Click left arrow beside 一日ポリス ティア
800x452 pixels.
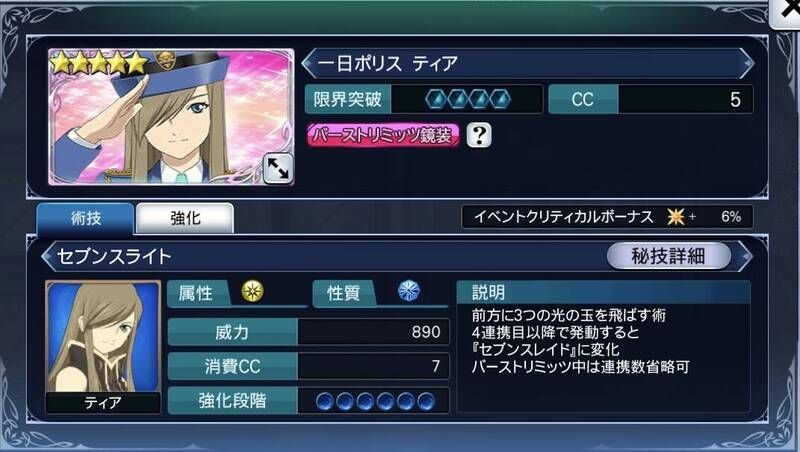tap(308, 63)
